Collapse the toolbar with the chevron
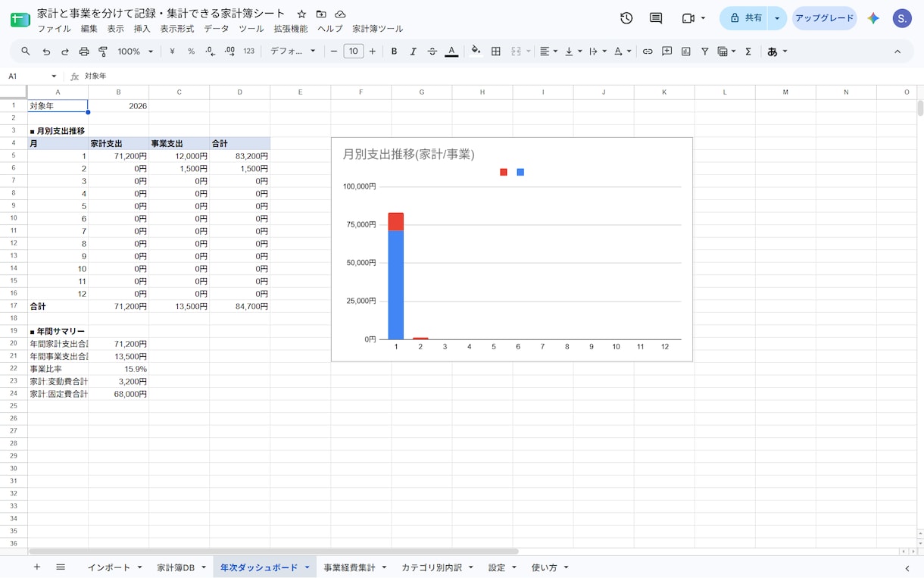 pos(897,52)
